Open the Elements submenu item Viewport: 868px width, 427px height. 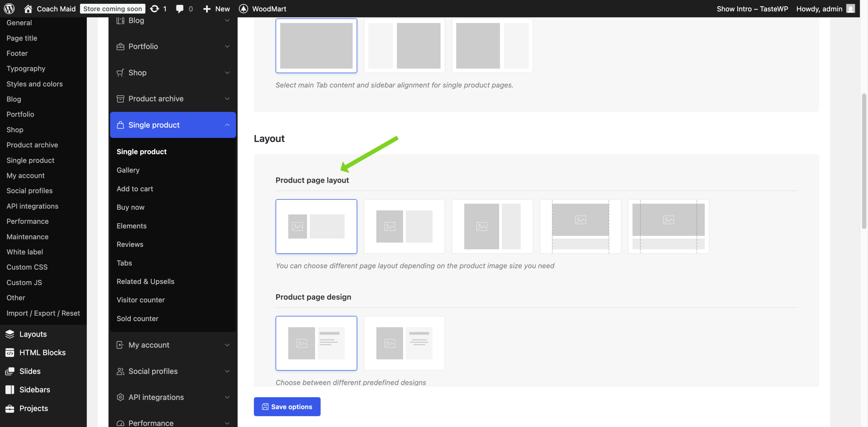132,226
